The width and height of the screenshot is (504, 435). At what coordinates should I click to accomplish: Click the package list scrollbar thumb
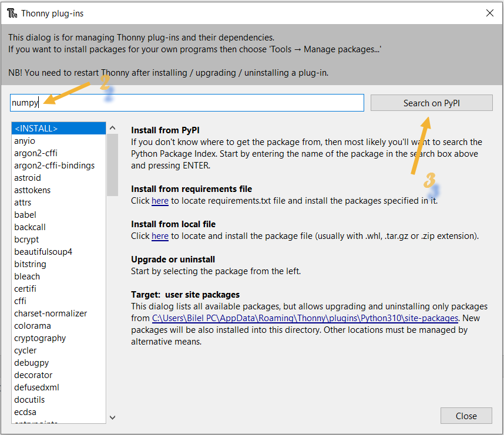coord(112,165)
